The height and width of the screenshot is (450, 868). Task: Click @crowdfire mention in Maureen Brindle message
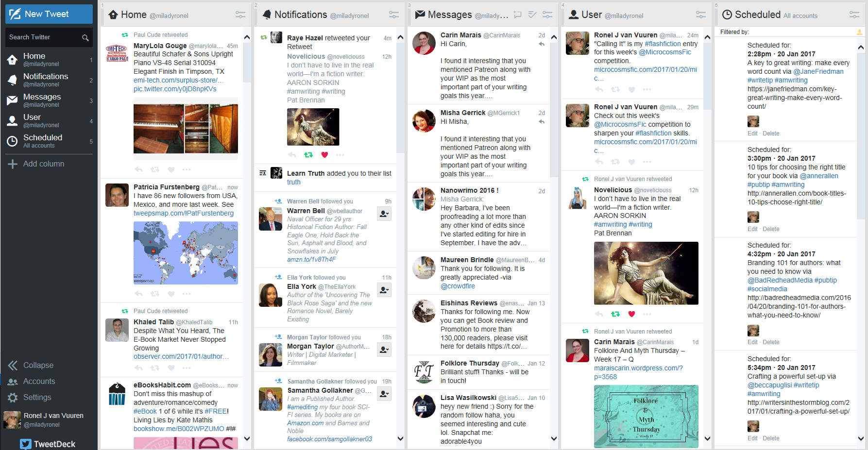pyautogui.click(x=458, y=286)
